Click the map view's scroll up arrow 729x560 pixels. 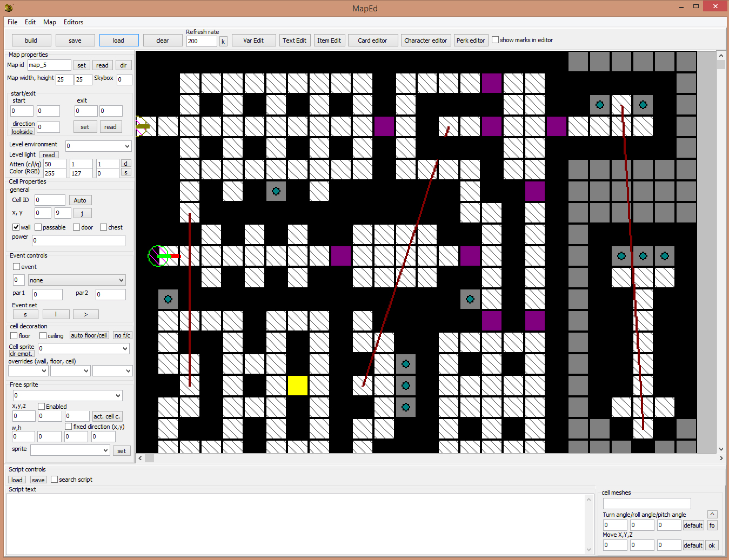click(x=721, y=55)
